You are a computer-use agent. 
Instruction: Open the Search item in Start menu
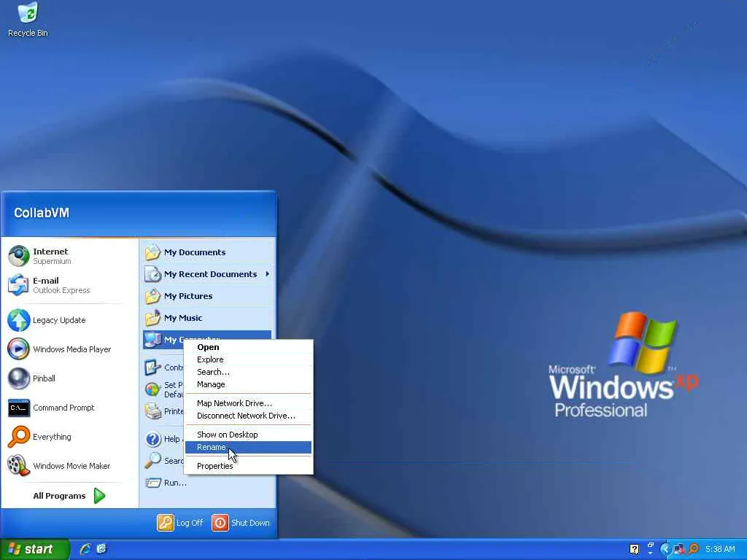tap(163, 461)
